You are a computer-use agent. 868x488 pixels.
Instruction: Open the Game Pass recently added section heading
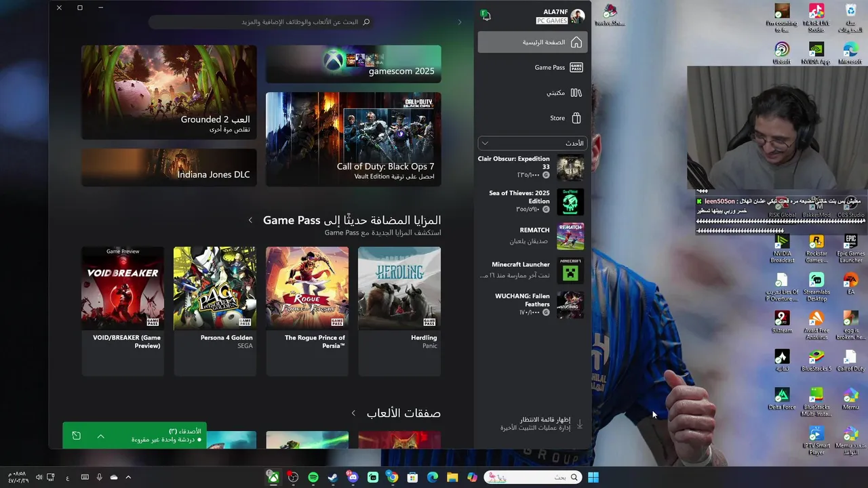(x=352, y=220)
